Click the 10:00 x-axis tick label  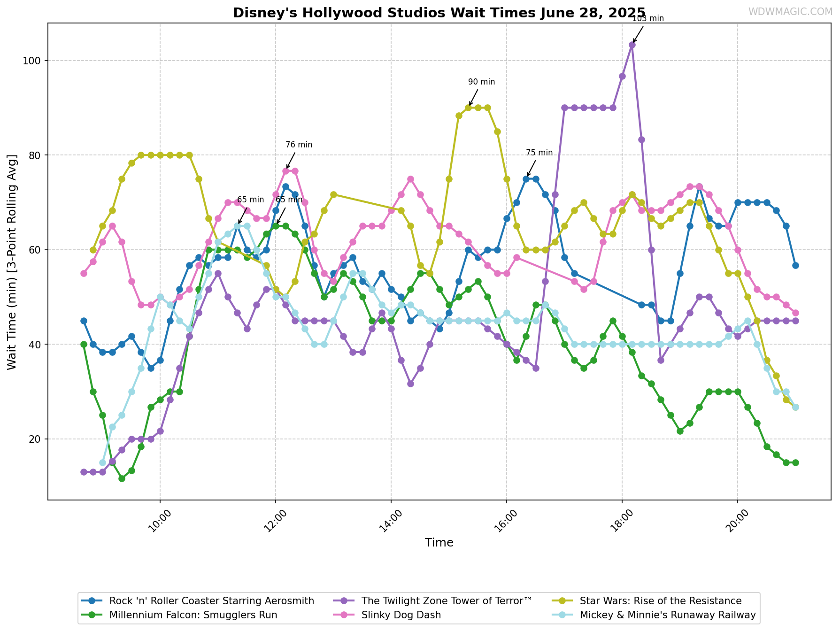160,521
